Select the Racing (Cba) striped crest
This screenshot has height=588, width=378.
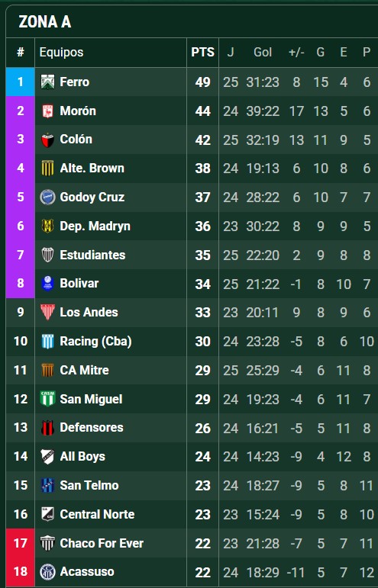point(47,341)
